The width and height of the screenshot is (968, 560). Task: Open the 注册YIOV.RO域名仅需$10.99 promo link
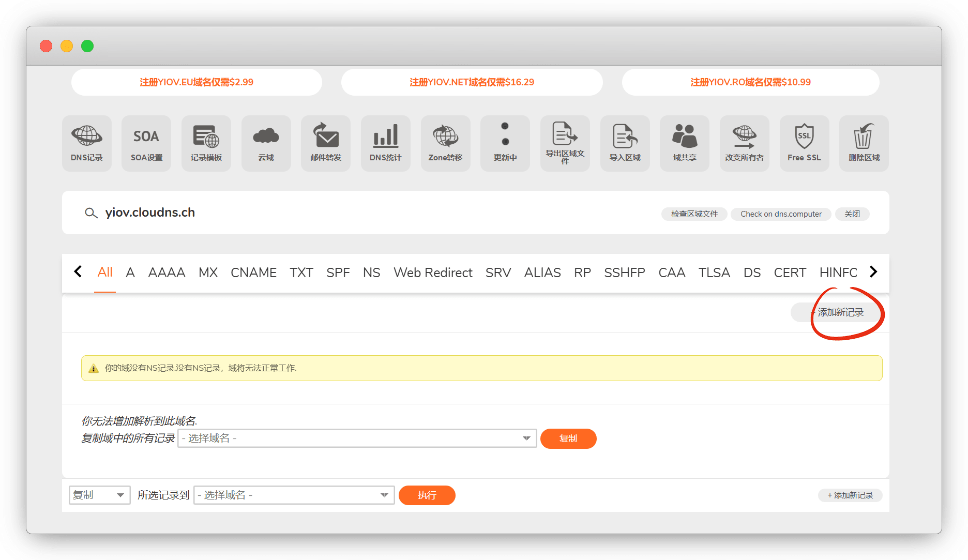click(750, 82)
